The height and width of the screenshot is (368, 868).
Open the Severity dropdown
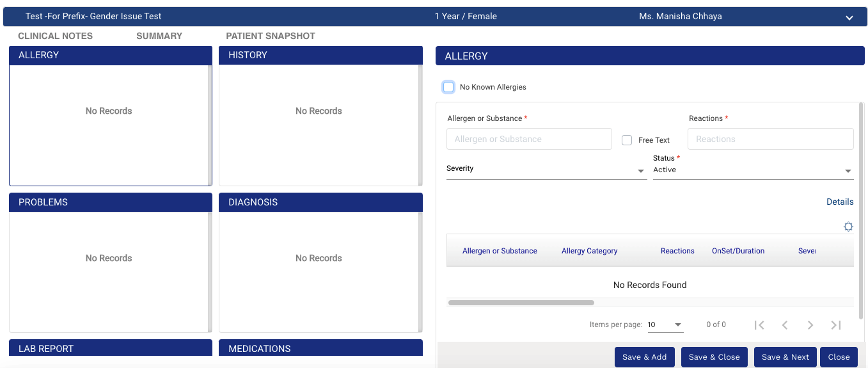546,170
